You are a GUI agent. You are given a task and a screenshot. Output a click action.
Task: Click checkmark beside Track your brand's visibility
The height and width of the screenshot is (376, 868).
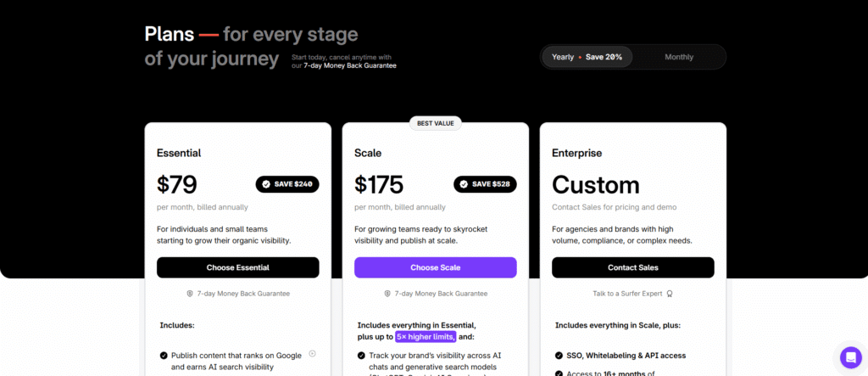361,356
